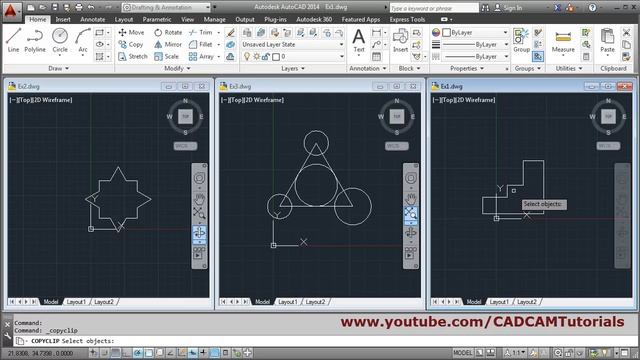Open Unsaved Layer State dropdown

point(292,44)
